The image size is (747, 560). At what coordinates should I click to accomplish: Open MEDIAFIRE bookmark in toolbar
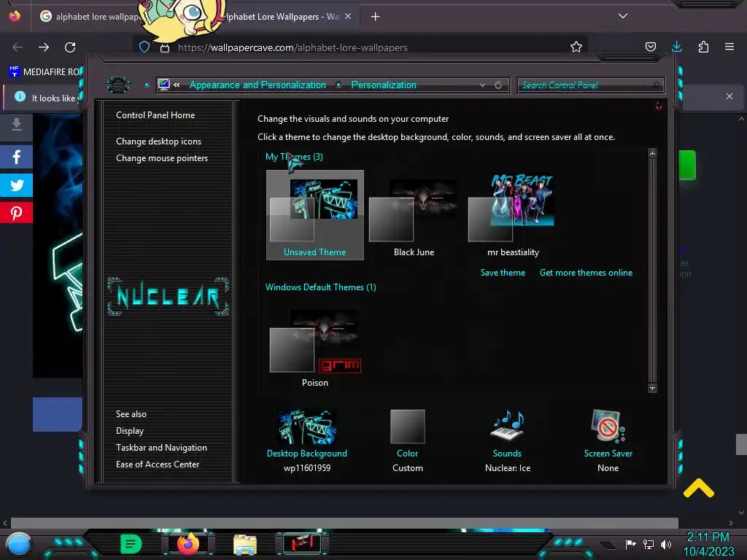[44, 72]
